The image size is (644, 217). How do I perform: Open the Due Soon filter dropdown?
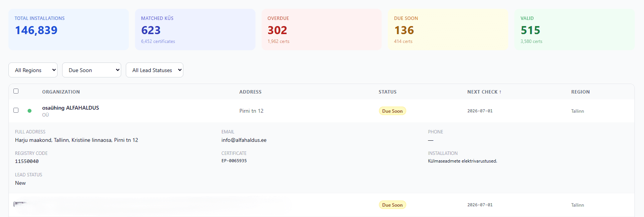tap(92, 70)
